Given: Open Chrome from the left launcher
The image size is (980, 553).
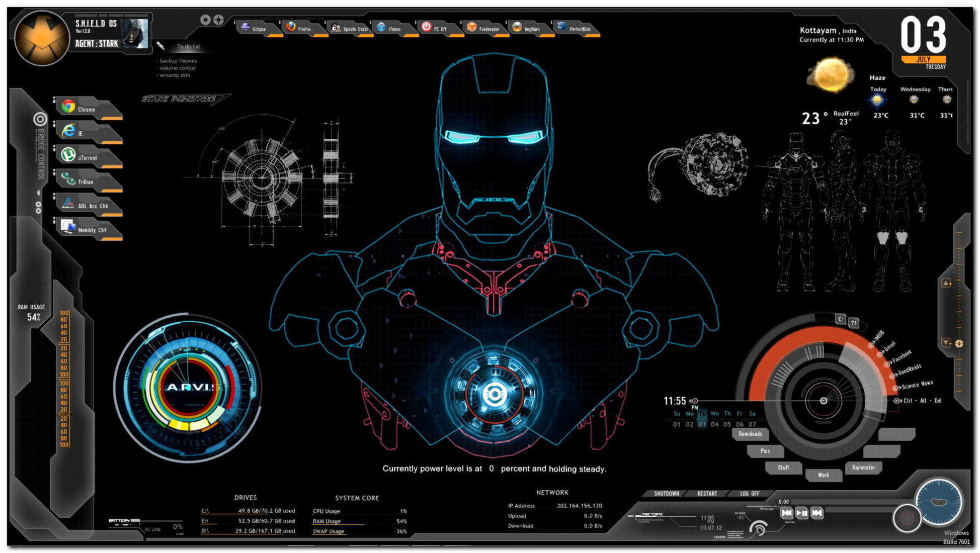Looking at the screenshot, I should click(89, 108).
